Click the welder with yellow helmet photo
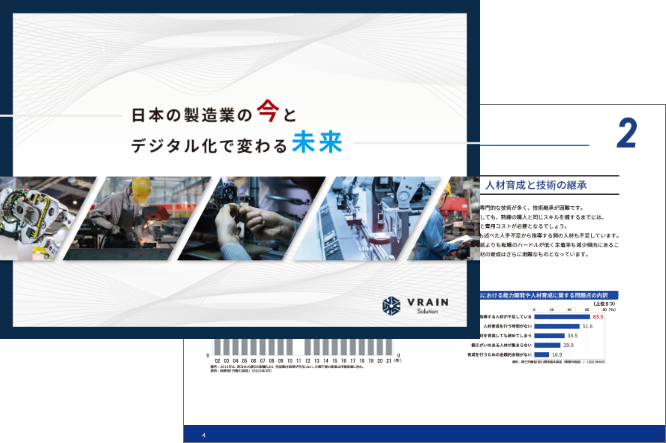The width and height of the screenshot is (666, 443). click(137, 218)
